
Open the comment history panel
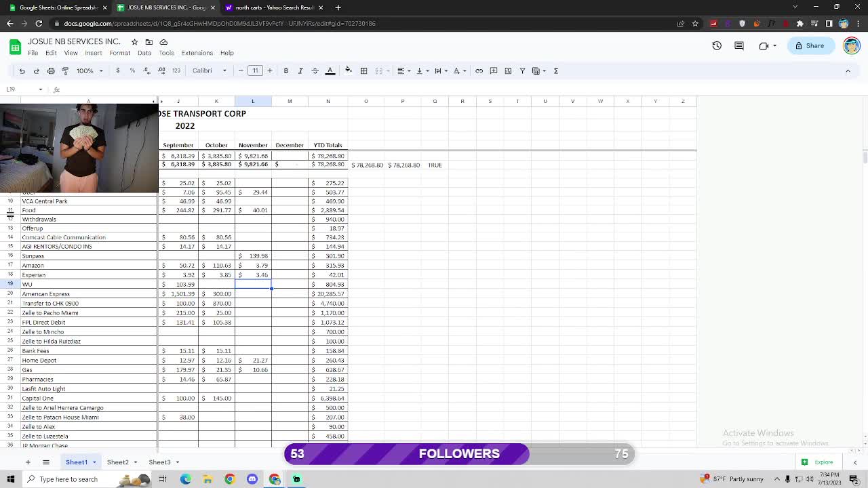739,45
